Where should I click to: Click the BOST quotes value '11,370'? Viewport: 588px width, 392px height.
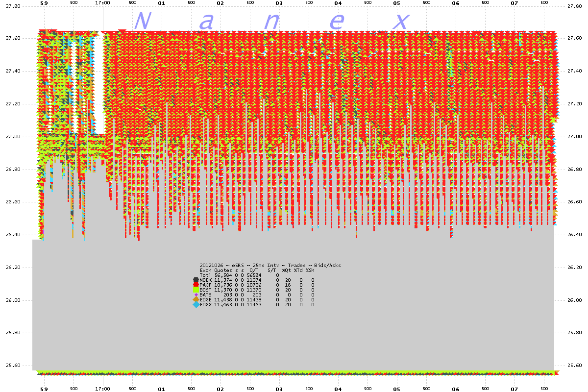tap(223, 290)
